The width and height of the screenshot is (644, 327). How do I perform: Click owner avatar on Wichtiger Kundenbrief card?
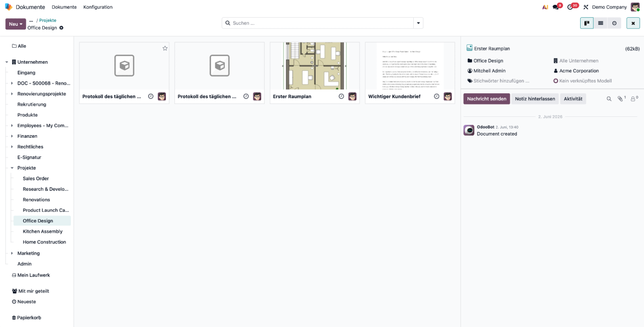tap(448, 96)
